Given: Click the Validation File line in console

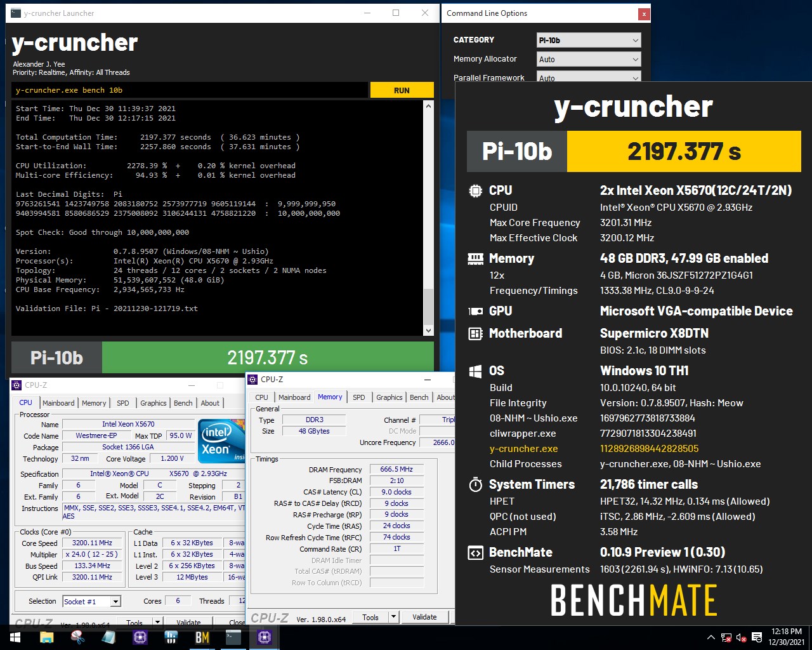Looking at the screenshot, I should pyautogui.click(x=107, y=308).
